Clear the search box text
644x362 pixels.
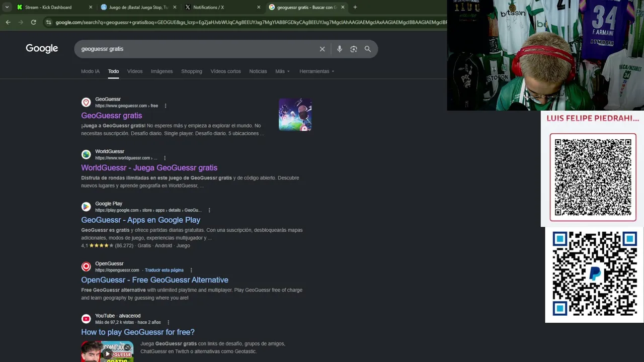(x=323, y=49)
